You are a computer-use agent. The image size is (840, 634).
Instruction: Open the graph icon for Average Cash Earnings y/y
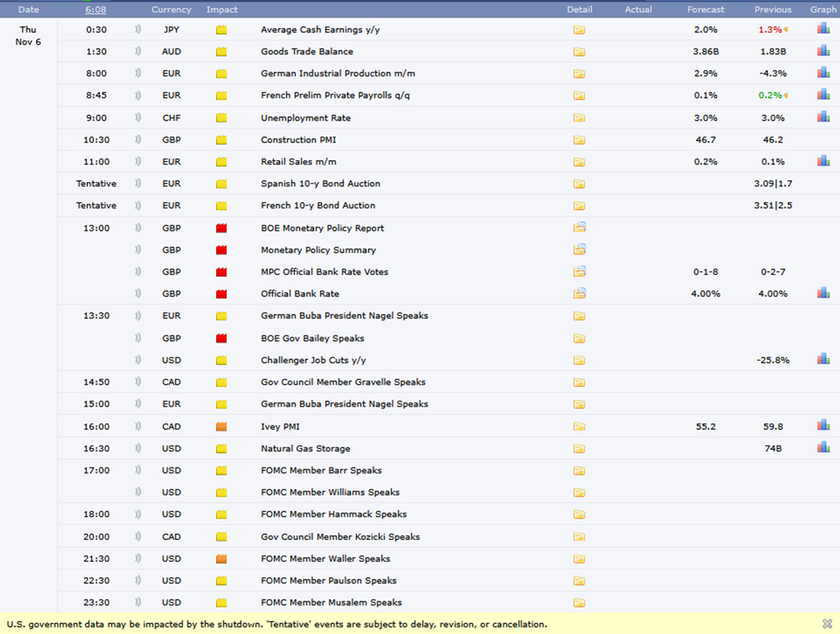(x=823, y=29)
